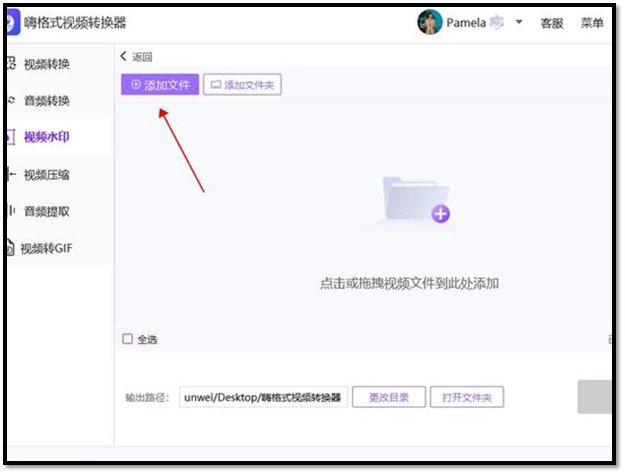Select 音频转换 in the sidebar
625x474 pixels.
pyautogui.click(x=47, y=100)
